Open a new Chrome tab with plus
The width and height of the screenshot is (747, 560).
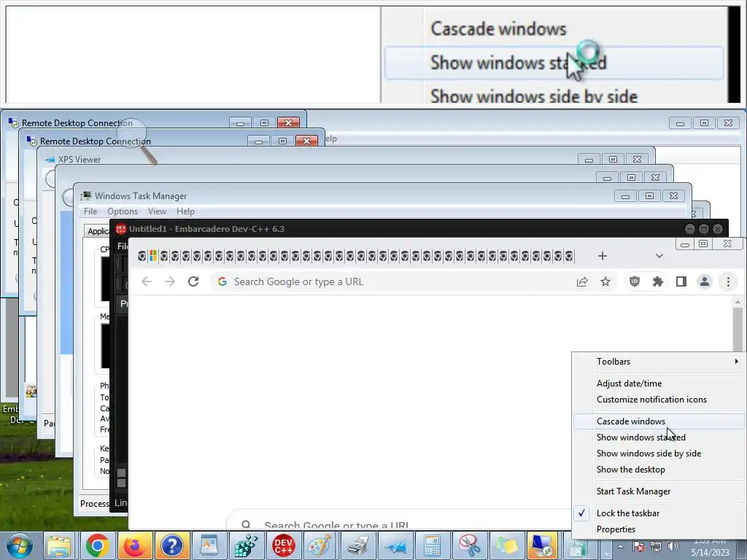pos(602,256)
